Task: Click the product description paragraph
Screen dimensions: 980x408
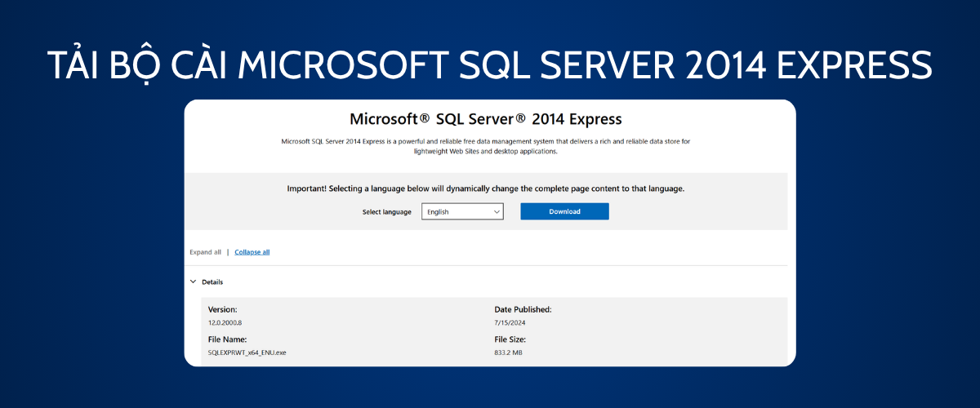Action: 486,146
